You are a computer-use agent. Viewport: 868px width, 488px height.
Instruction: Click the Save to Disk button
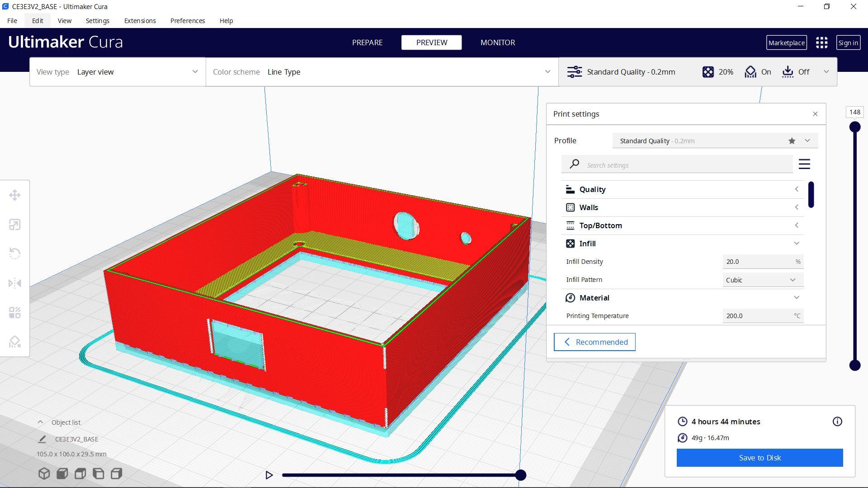[759, 458]
